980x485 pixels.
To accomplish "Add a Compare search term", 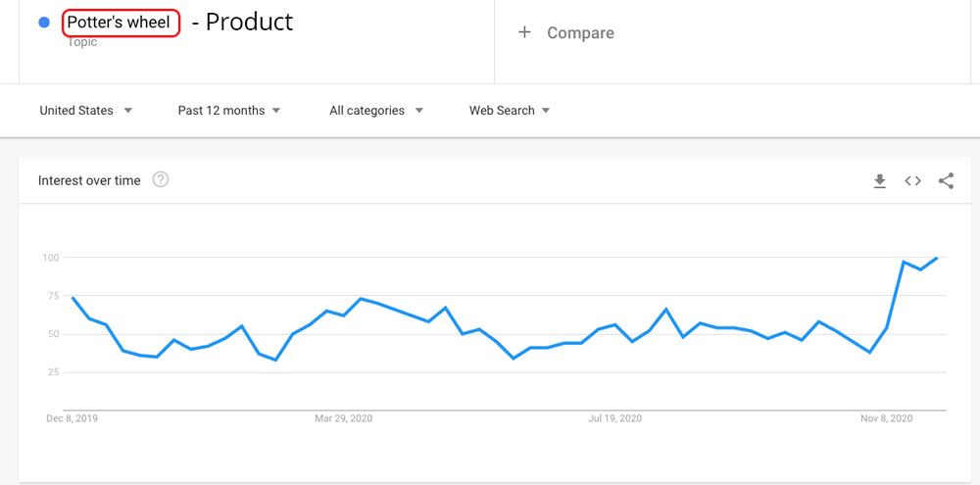I will [580, 33].
